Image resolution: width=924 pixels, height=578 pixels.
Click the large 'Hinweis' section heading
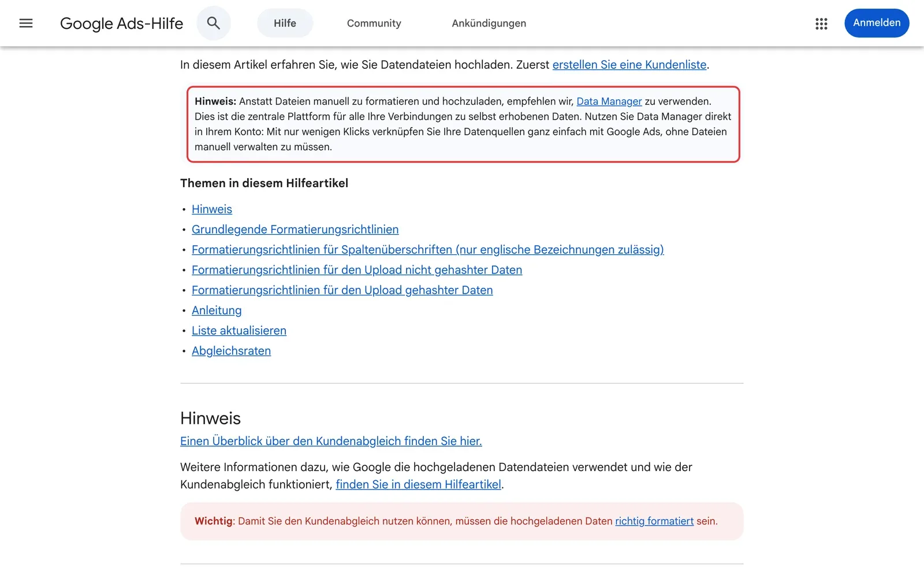pyautogui.click(x=210, y=418)
